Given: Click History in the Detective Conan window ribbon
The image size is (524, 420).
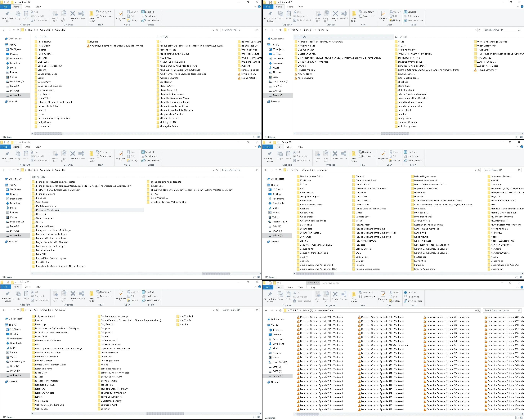Looking at the screenshot, I should pyautogui.click(x=395, y=301).
